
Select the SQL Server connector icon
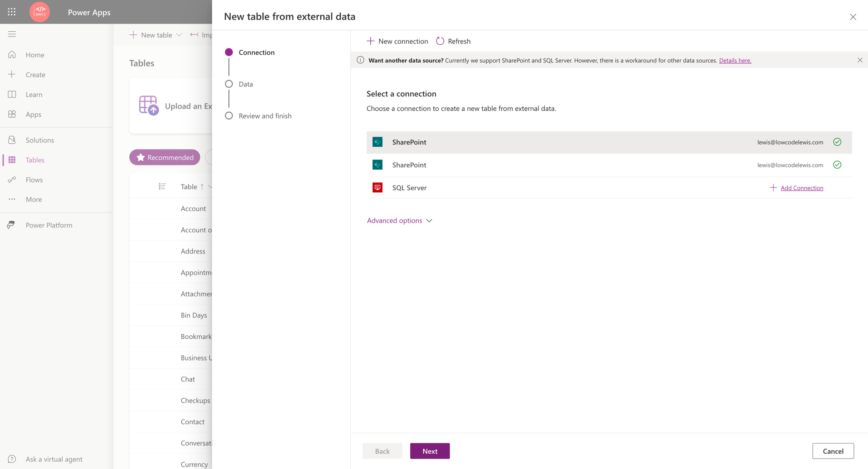point(377,188)
